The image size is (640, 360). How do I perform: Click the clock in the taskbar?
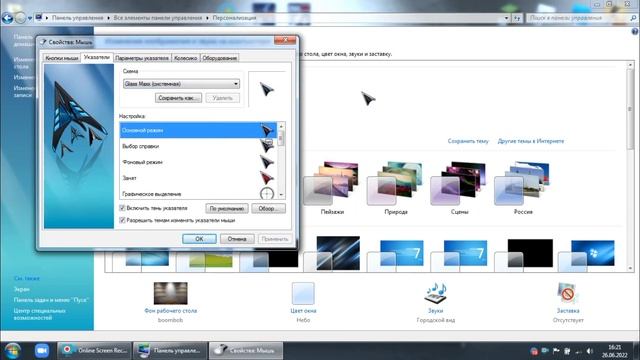614,351
